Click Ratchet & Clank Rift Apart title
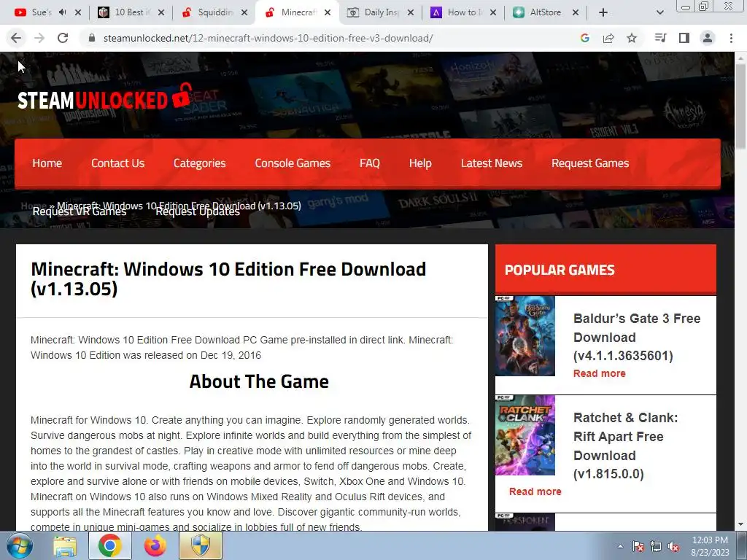The image size is (747, 560). click(625, 446)
